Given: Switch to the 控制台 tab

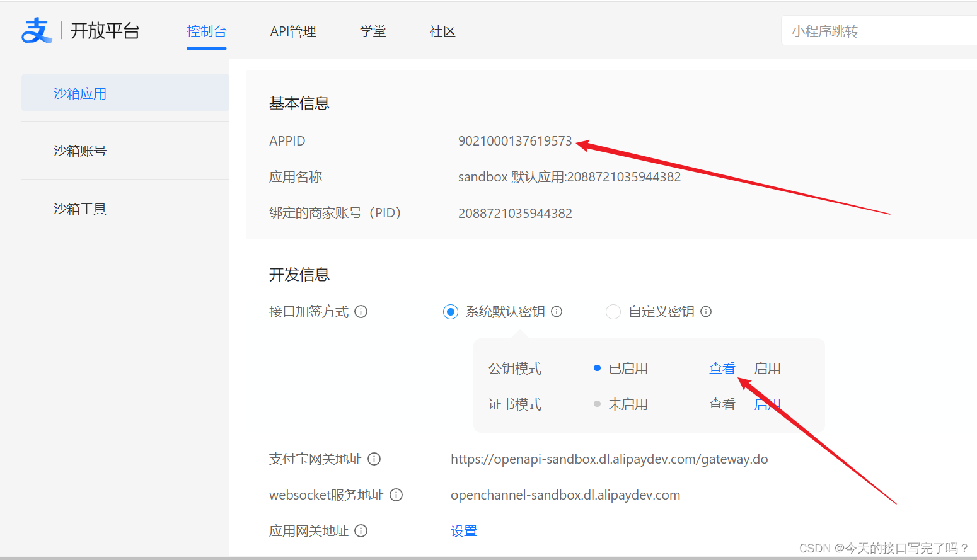Looking at the screenshot, I should tap(207, 31).
